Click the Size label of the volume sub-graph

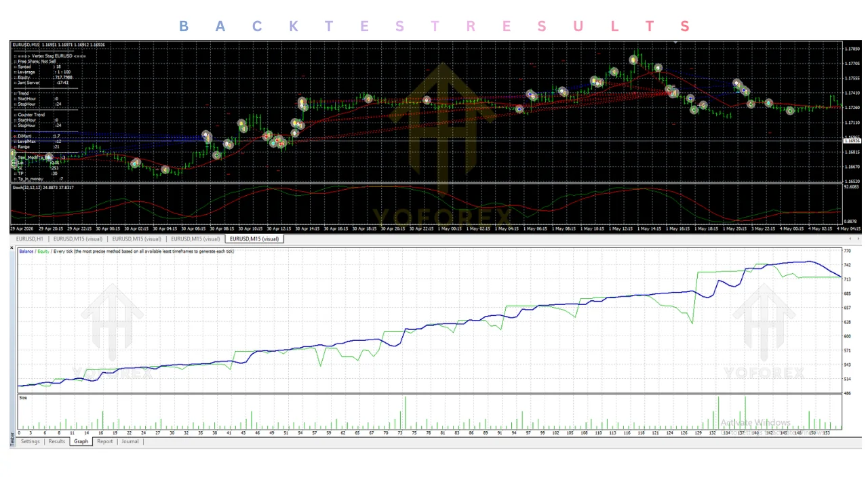pos(23,398)
